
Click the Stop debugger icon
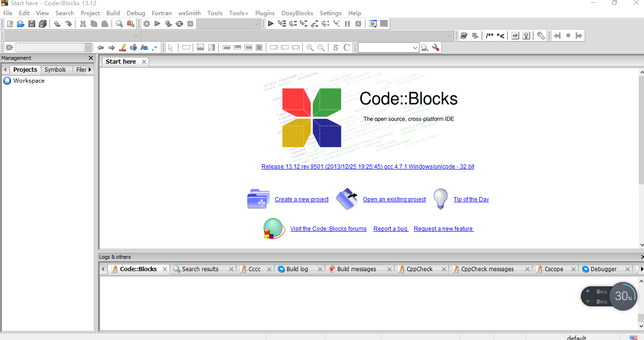(358, 24)
